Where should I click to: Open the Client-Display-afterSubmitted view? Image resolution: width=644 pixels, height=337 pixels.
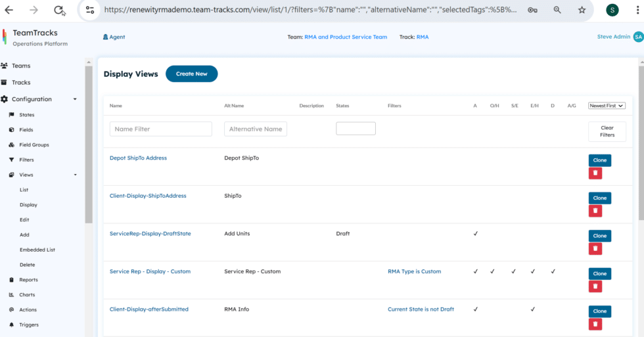coord(149,309)
